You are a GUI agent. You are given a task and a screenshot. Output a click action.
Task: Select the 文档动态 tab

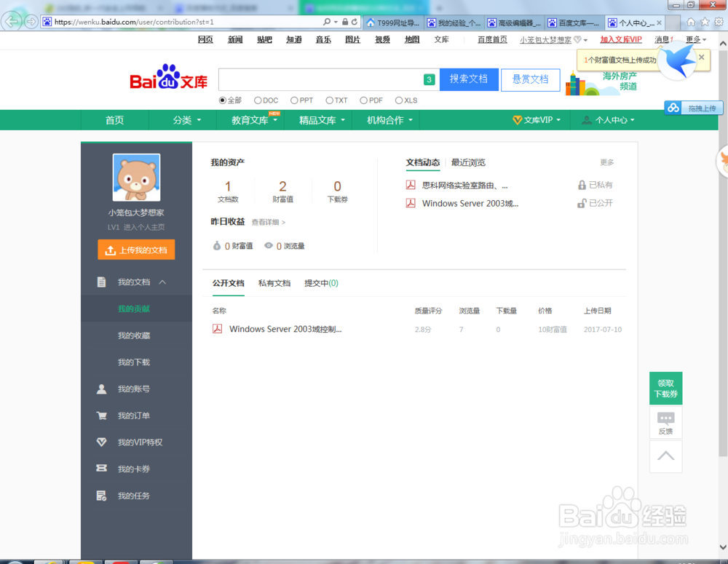(422, 162)
